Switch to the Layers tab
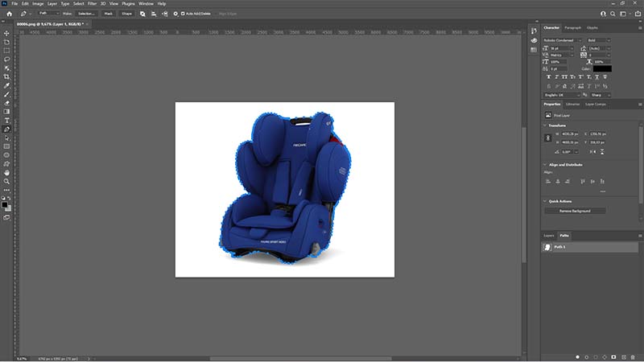The image size is (644, 362). [x=549, y=236]
